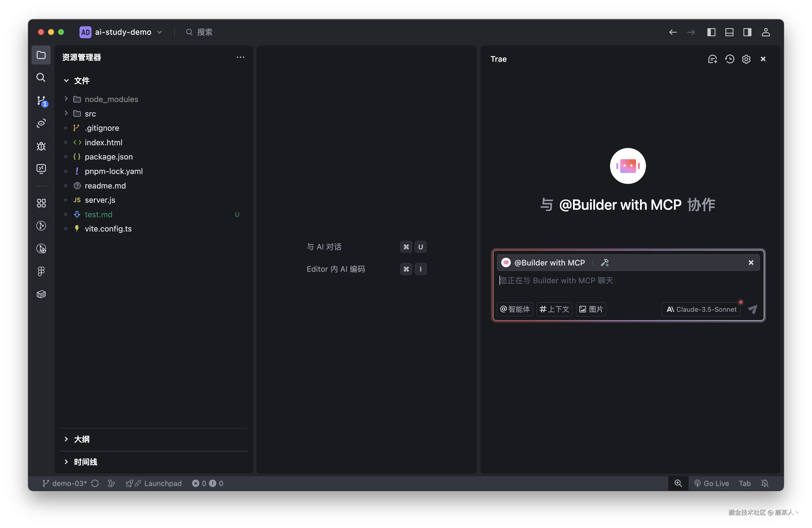Image resolution: width=812 pixels, height=528 pixels.
Task: Open chat history in Trae panel
Action: pyautogui.click(x=729, y=59)
